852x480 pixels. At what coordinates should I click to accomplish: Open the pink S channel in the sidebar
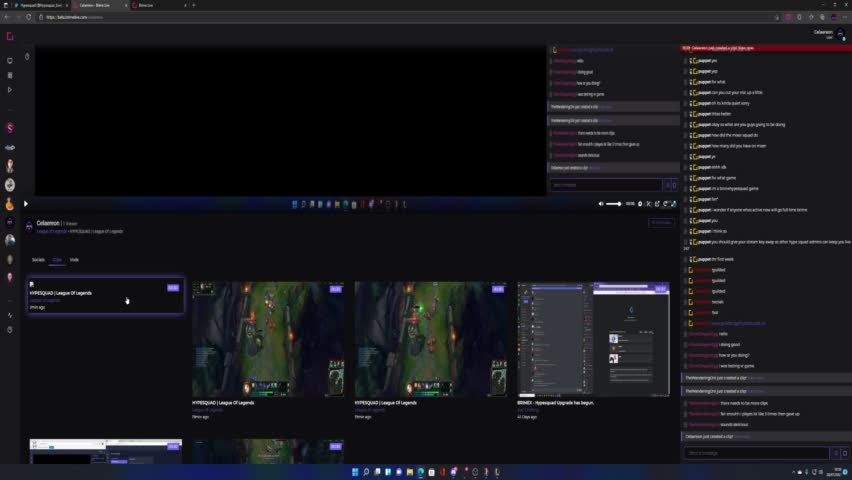(x=10, y=128)
